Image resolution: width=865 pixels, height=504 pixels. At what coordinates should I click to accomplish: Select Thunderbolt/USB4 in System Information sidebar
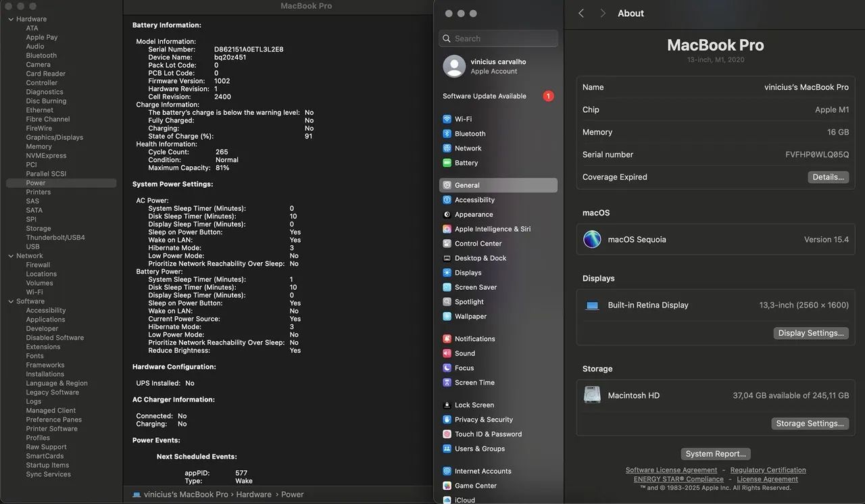click(55, 238)
